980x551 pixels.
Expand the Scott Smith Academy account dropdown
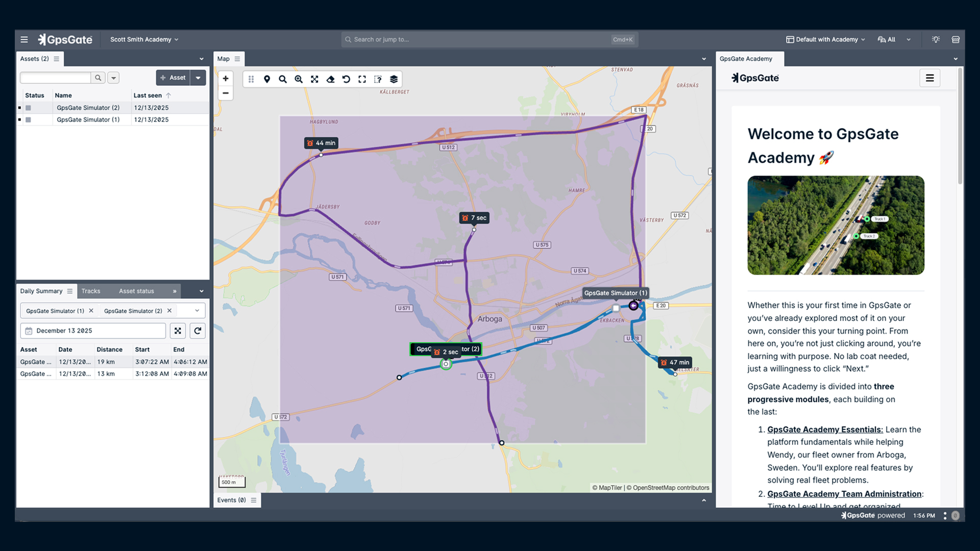point(144,39)
